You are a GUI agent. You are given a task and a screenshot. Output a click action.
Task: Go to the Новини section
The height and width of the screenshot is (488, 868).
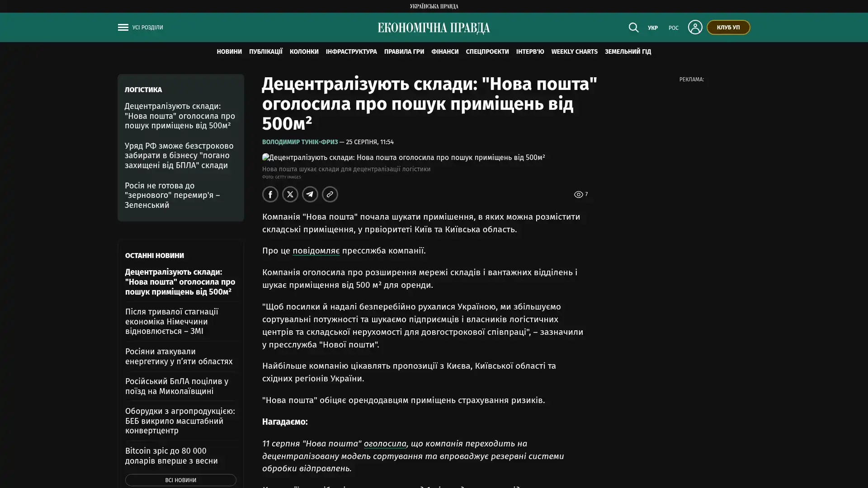point(229,52)
